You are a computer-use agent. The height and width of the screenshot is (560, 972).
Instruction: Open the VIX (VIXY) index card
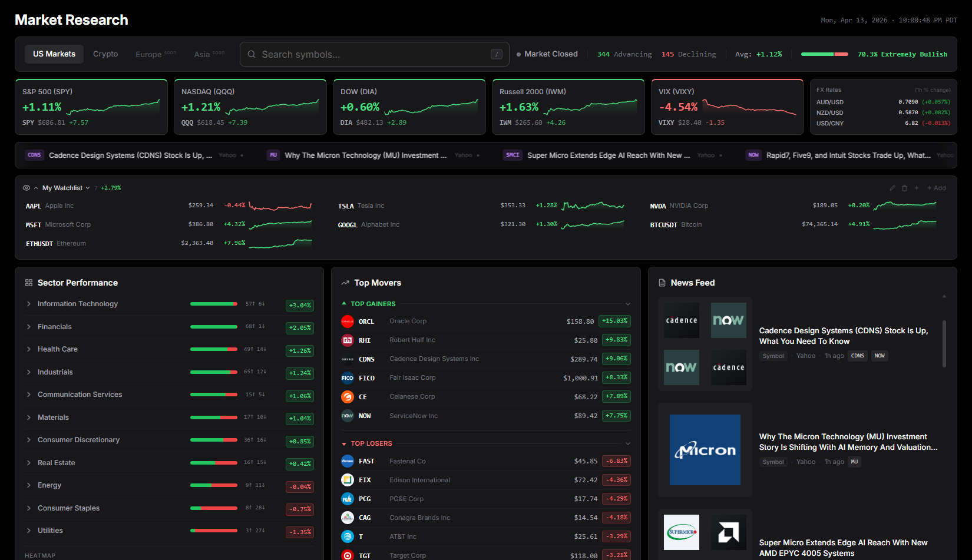[x=728, y=107]
